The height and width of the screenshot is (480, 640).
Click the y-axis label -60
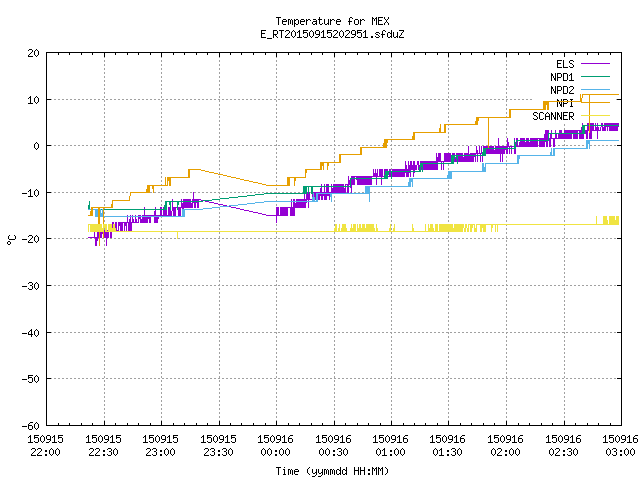click(x=31, y=426)
